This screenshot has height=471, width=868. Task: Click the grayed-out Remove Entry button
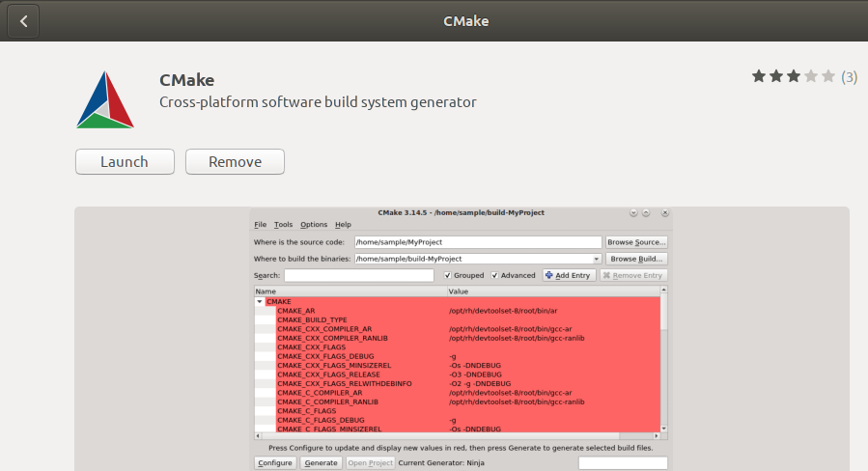point(633,275)
